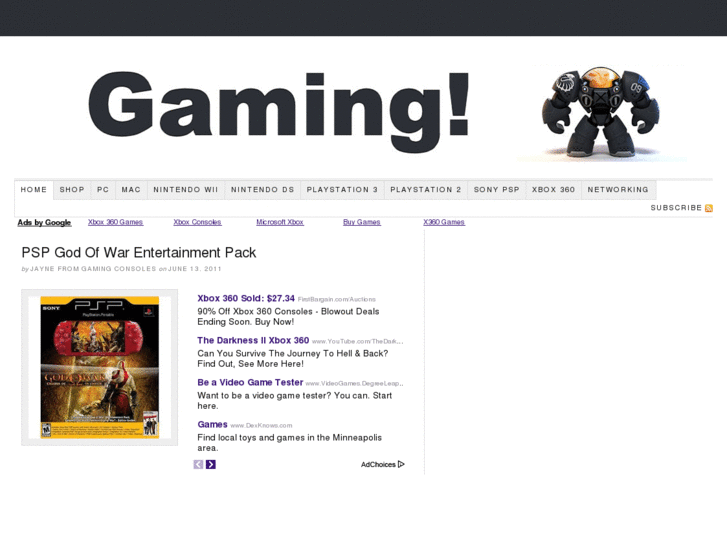The width and height of the screenshot is (727, 545).
Task: Click the AdChoices triangle icon
Action: pyautogui.click(x=401, y=464)
